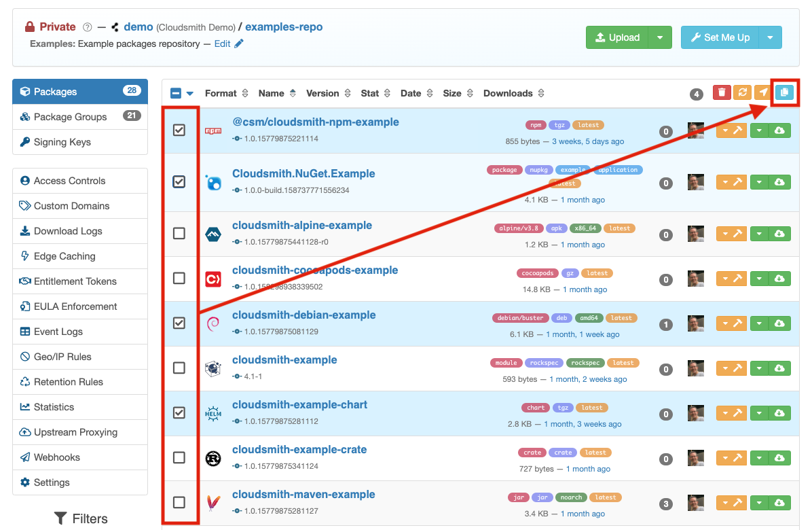Open the demo organization link

(139, 26)
